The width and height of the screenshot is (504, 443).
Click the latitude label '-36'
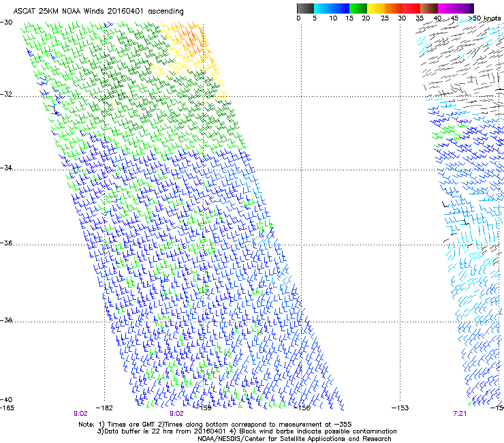pyautogui.click(x=6, y=243)
